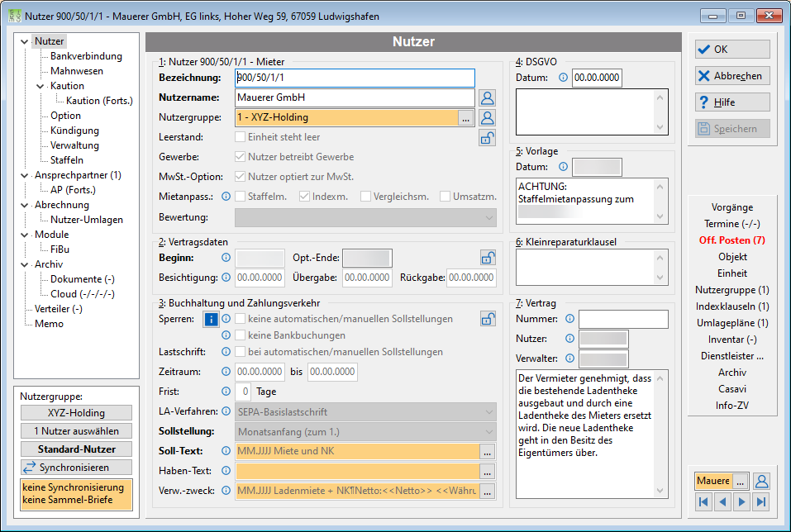The height and width of the screenshot is (532, 791).
Task: Toggle the Indexm. checkbox
Action: [x=304, y=197]
